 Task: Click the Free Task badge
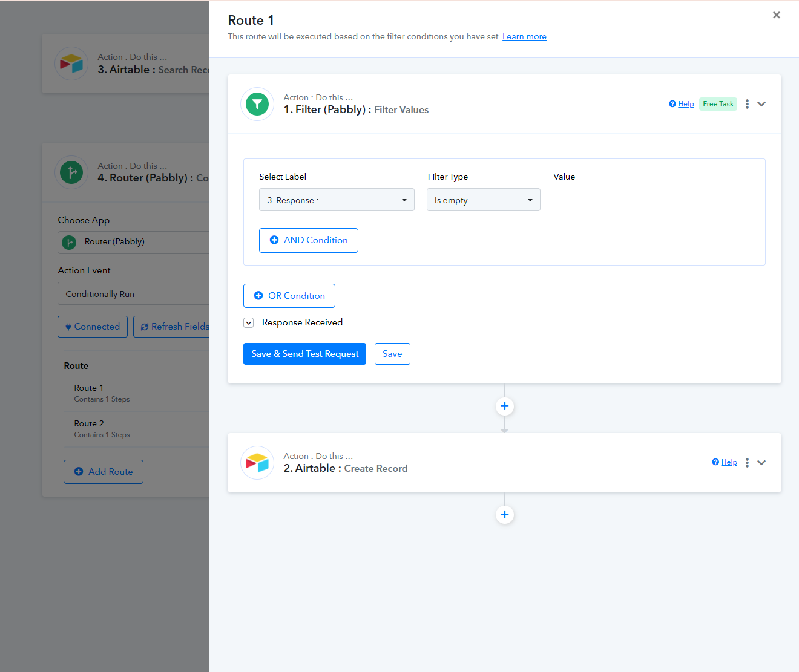pos(718,104)
